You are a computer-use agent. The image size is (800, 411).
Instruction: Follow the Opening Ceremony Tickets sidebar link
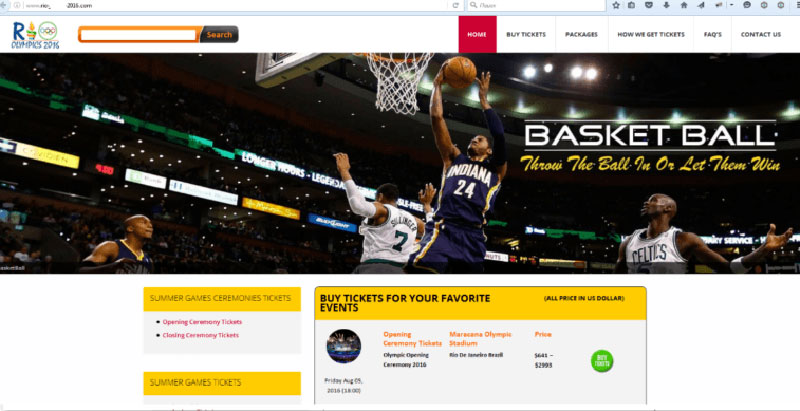[202, 322]
